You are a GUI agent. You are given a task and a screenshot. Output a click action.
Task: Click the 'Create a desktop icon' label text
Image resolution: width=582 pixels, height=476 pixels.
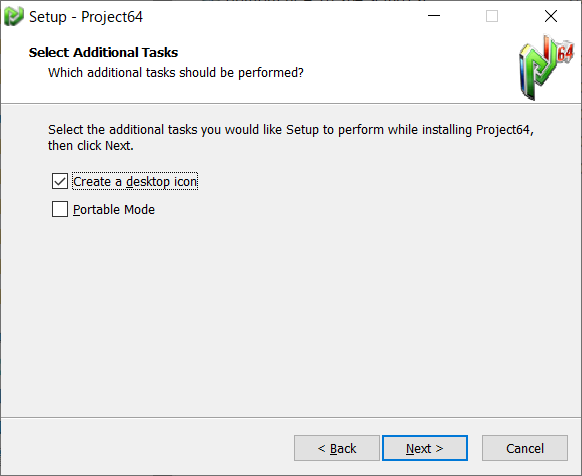click(x=135, y=182)
